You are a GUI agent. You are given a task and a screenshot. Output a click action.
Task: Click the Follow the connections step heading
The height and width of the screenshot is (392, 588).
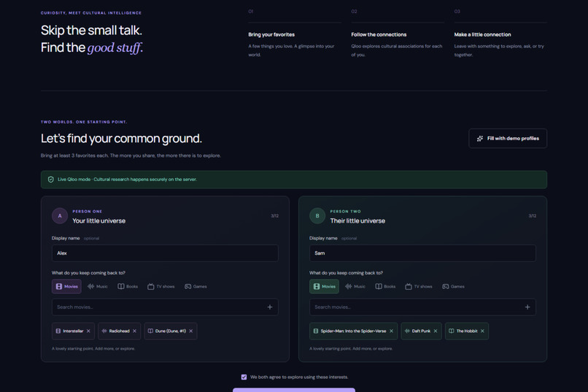coord(379,34)
